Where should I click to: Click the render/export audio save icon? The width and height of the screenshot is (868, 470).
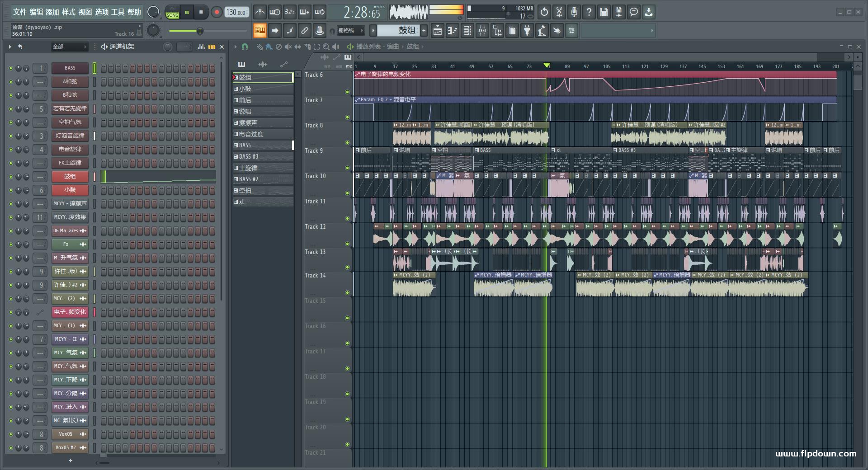(x=619, y=12)
